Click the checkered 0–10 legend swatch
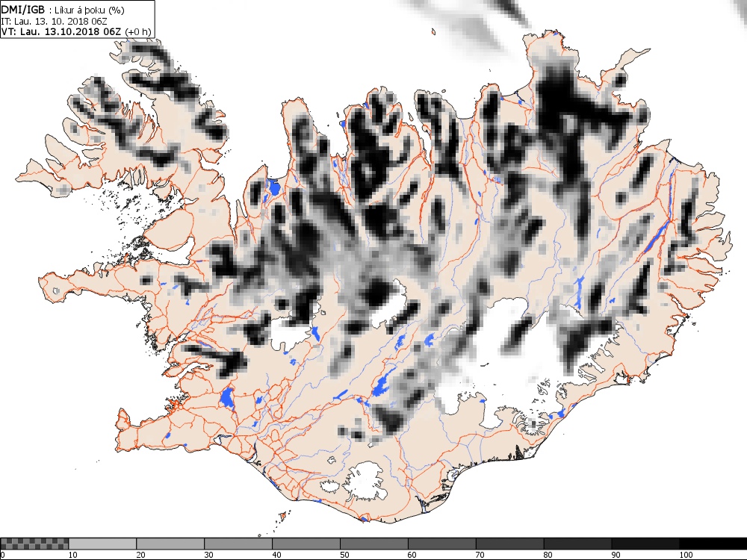 tap(34, 544)
